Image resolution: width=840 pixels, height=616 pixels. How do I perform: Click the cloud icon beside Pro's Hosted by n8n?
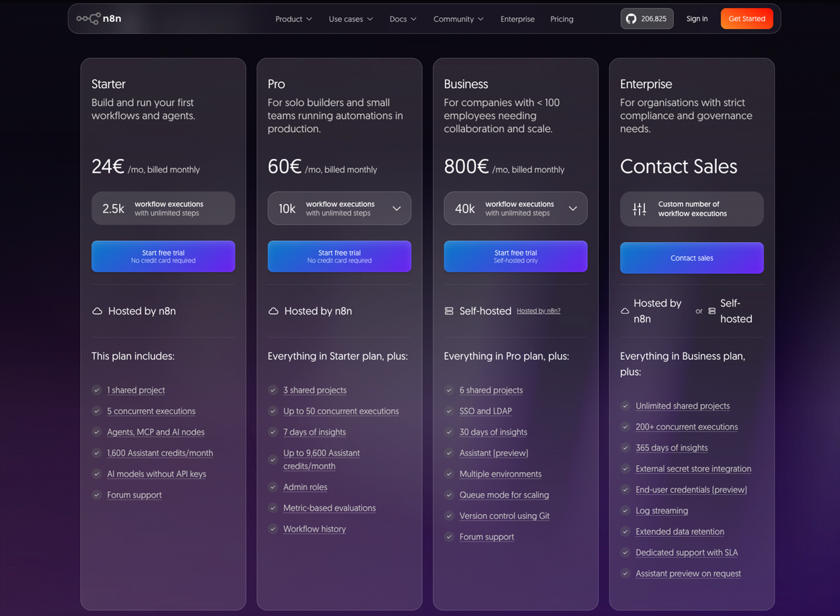pyautogui.click(x=274, y=311)
